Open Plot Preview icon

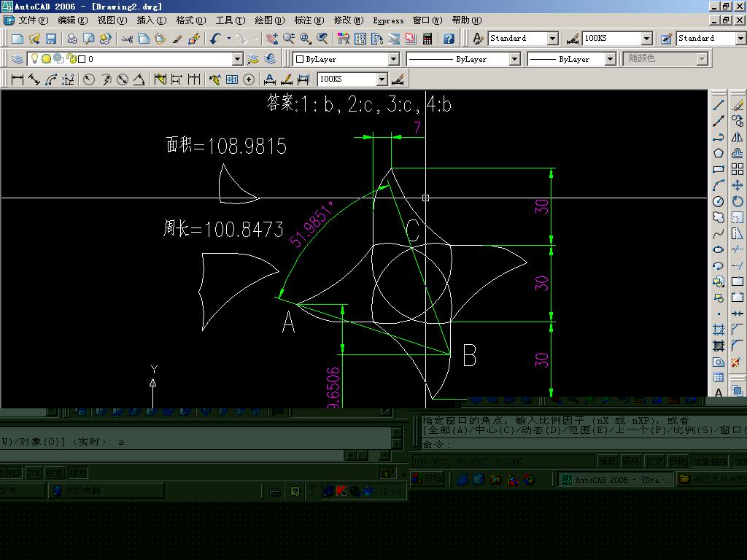[x=88, y=39]
